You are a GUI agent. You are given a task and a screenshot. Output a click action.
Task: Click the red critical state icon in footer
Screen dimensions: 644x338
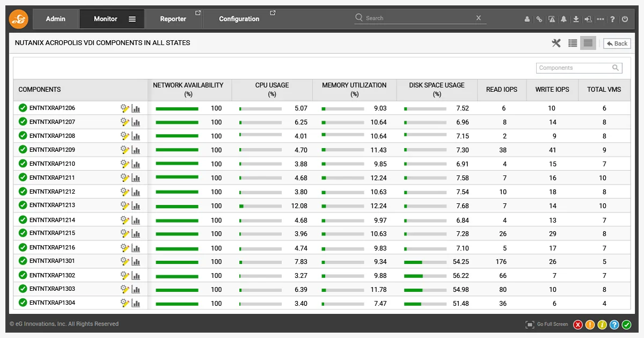(578, 325)
